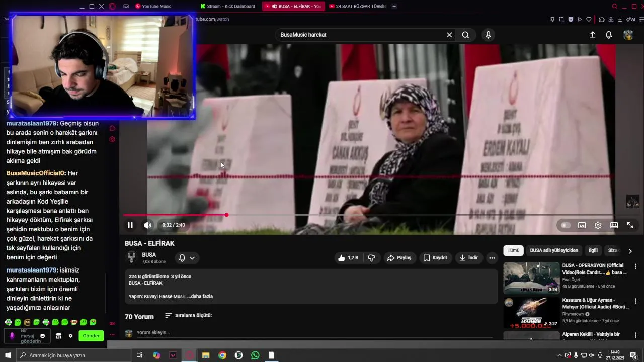
Task: Open the browser AI assistant icon
Action: click(x=631, y=19)
